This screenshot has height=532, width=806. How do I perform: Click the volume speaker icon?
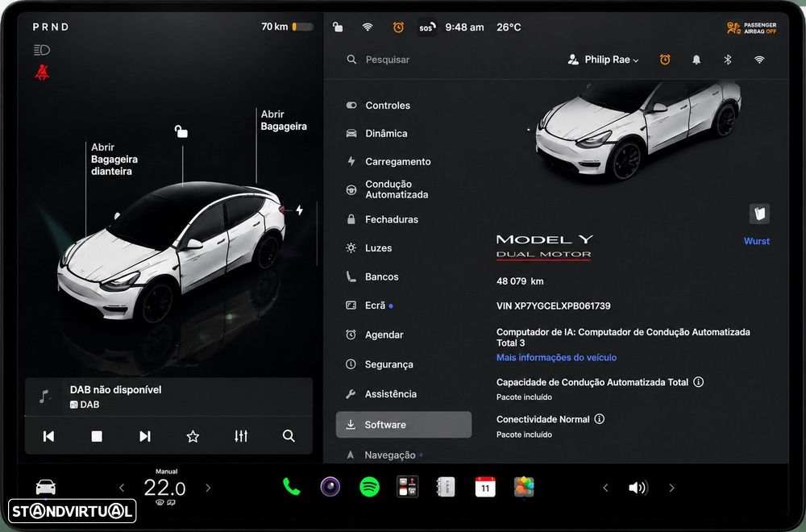[638, 488]
